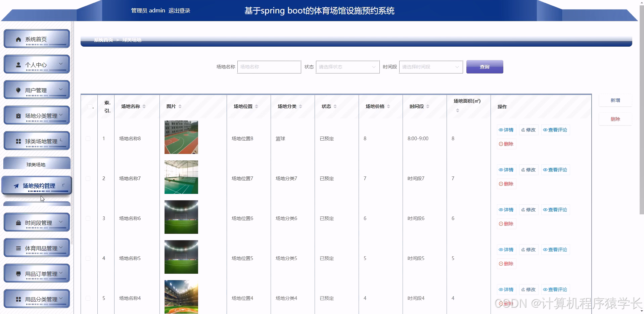The height and width of the screenshot is (314, 644).
Task: Select 球类场地 in the sidebar submenu
Action: tap(37, 164)
